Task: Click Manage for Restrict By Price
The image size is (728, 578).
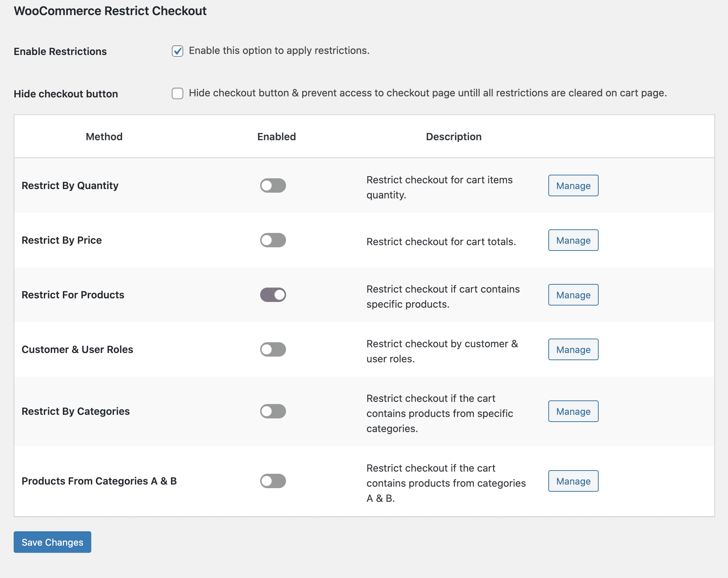Action: pos(573,240)
